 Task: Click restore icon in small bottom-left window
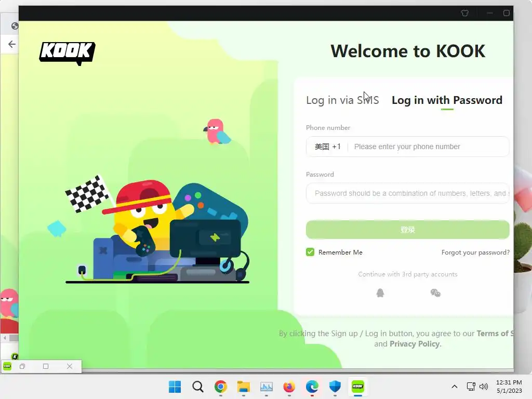(x=22, y=366)
